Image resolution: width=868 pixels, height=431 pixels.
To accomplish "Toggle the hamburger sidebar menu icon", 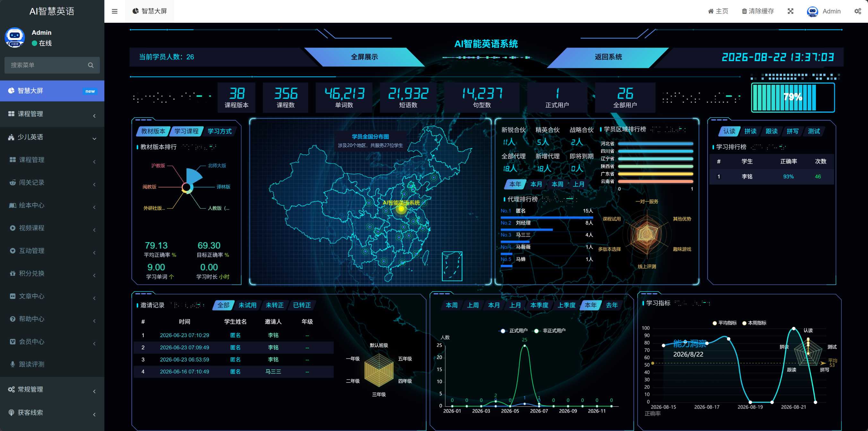I will [x=115, y=11].
